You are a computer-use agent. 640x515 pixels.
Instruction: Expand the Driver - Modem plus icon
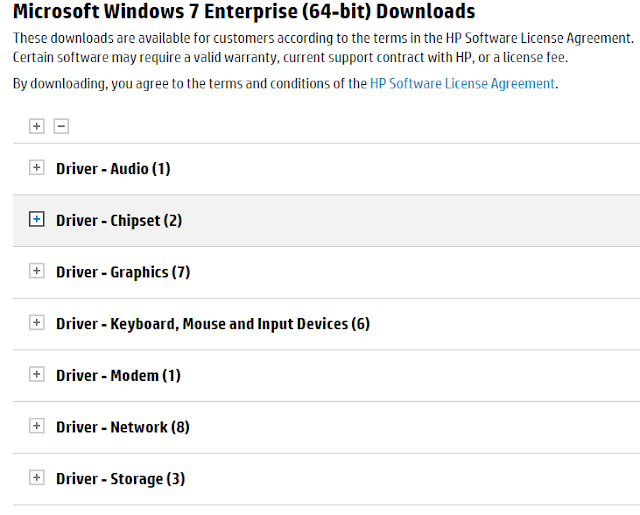[x=37, y=375]
